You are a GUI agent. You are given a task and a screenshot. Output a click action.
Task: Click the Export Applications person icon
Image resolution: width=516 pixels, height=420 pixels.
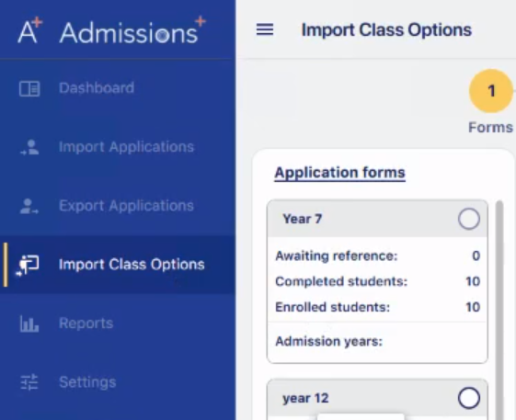tap(29, 206)
